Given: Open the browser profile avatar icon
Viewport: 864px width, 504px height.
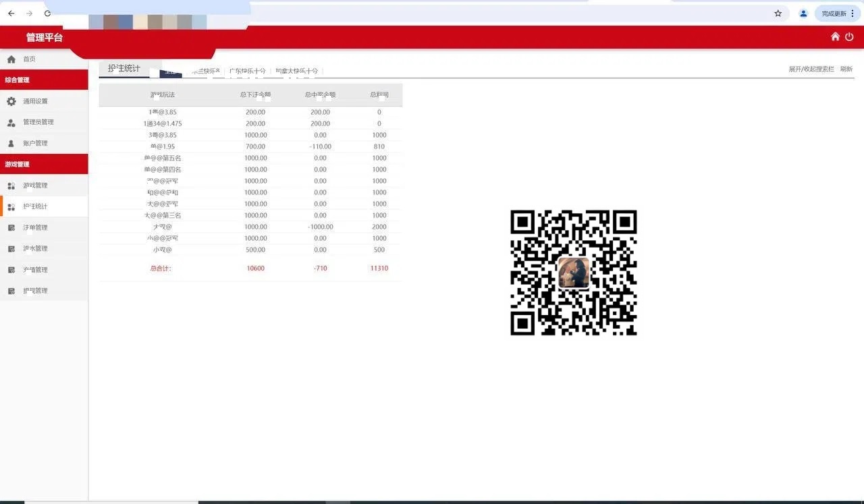Looking at the screenshot, I should [803, 13].
